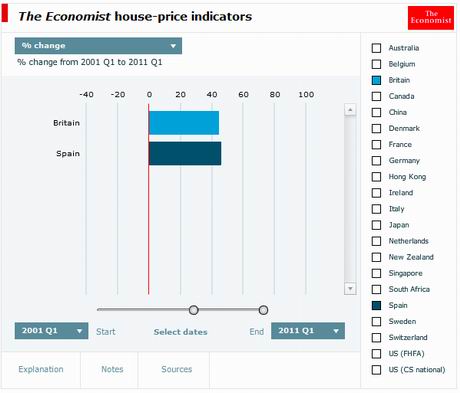Click the chart vertical scrollbar track

pyautogui.click(x=350, y=199)
